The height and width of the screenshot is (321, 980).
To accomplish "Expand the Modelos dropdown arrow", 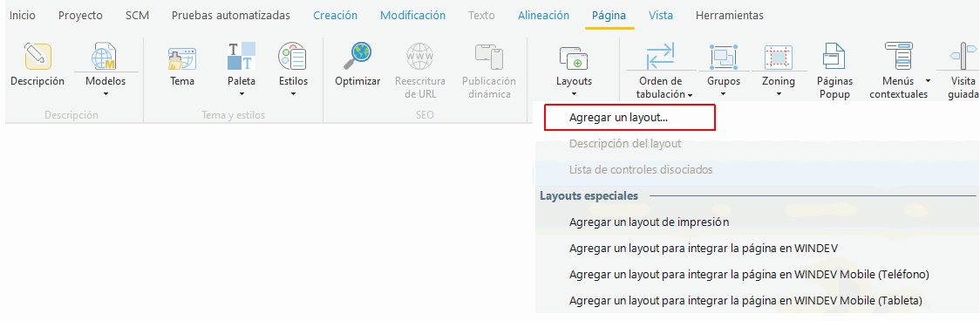I will coord(105,94).
